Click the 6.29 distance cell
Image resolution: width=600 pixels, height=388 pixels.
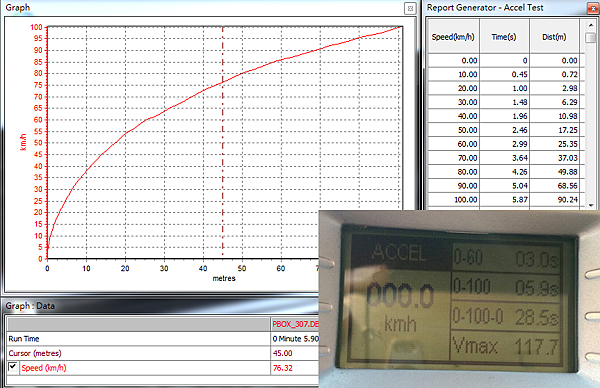[554, 102]
